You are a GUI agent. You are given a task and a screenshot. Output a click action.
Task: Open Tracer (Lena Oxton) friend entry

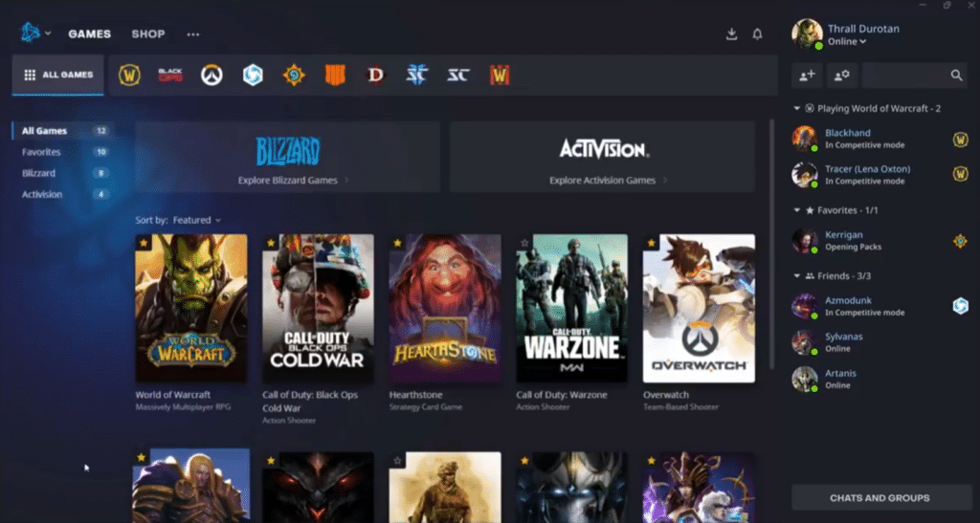[x=880, y=175]
